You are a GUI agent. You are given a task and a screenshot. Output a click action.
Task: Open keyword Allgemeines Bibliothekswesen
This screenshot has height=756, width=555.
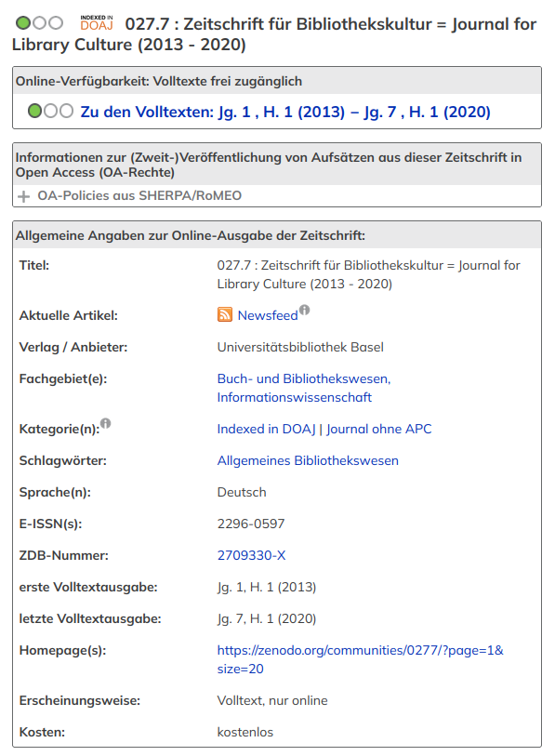[x=308, y=460]
